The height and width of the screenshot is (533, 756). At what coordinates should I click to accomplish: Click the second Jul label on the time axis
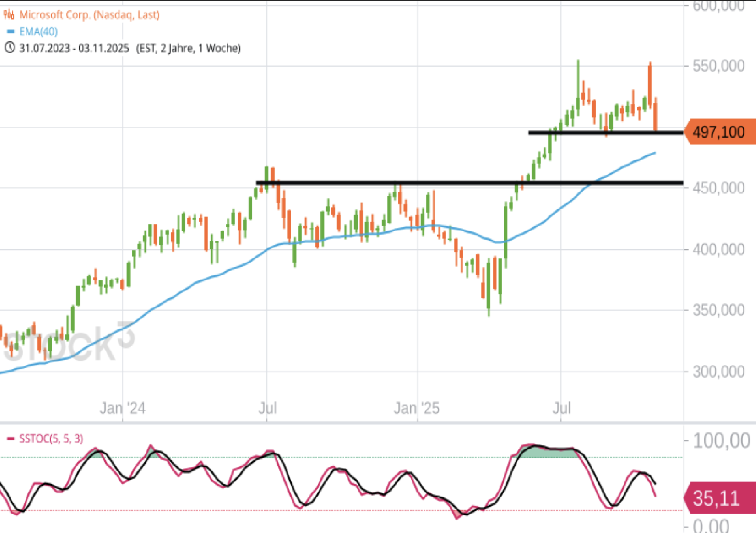click(x=561, y=408)
